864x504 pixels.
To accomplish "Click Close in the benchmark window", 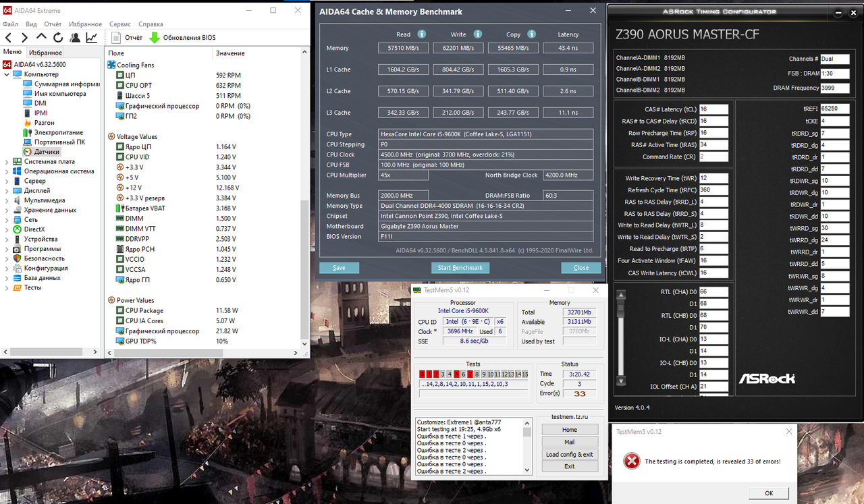I will click(x=581, y=268).
